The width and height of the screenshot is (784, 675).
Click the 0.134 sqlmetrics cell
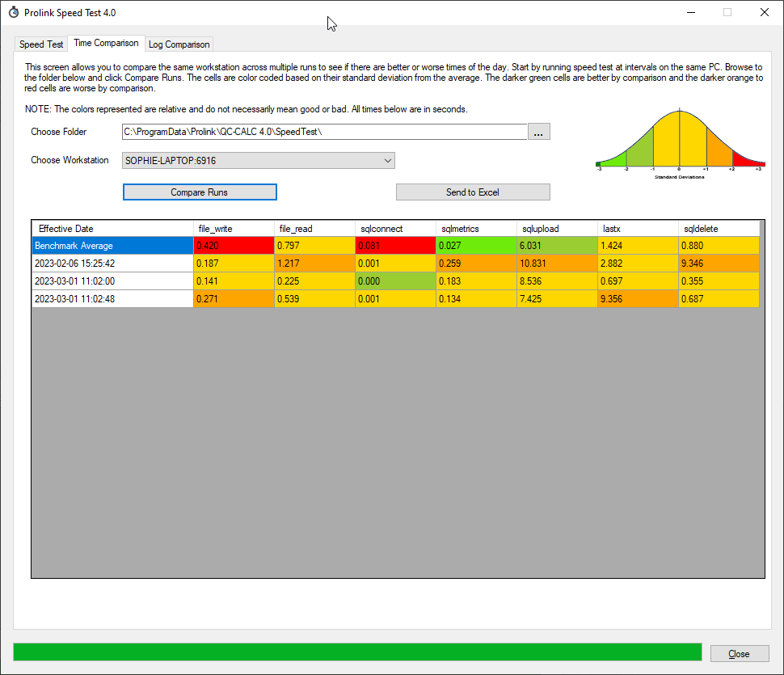point(477,299)
